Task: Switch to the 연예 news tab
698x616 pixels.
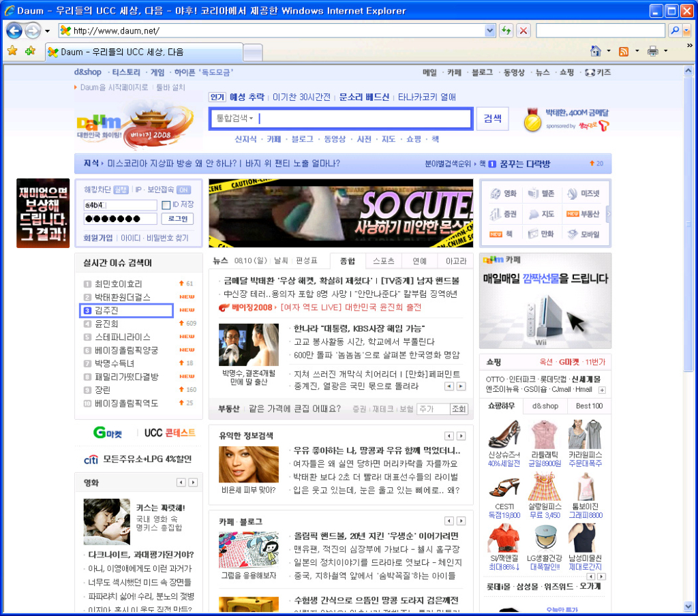Action: coord(419,261)
